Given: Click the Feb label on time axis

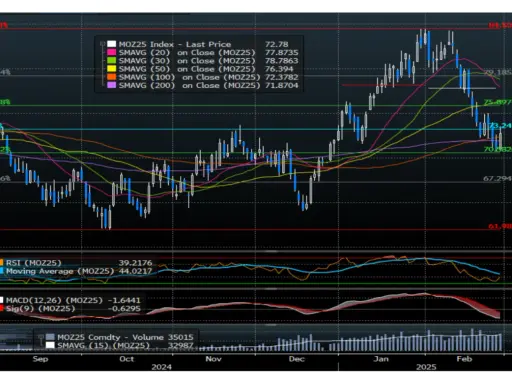Looking at the screenshot, I should (x=464, y=359).
